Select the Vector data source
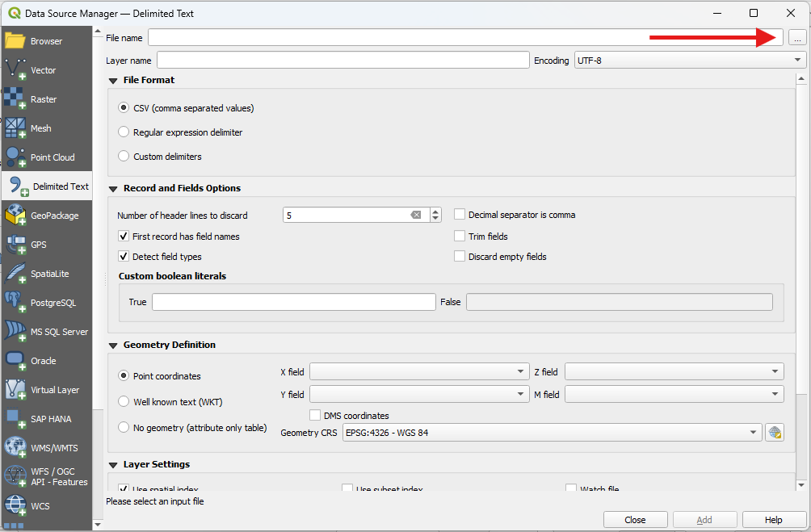 47,69
